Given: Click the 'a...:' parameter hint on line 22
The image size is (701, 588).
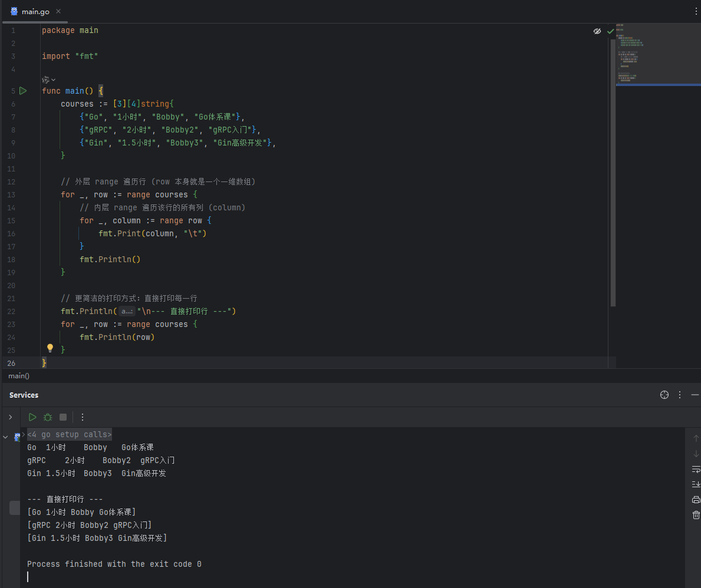Looking at the screenshot, I should tap(127, 312).
